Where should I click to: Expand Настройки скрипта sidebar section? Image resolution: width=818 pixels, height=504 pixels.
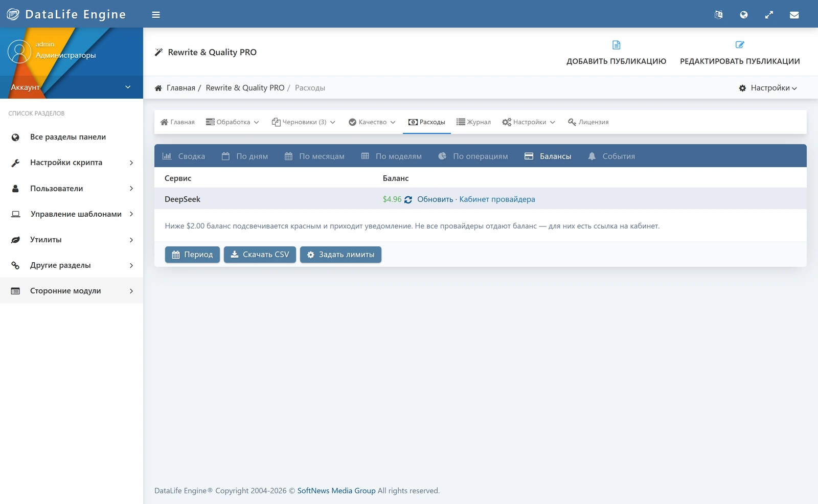(72, 163)
